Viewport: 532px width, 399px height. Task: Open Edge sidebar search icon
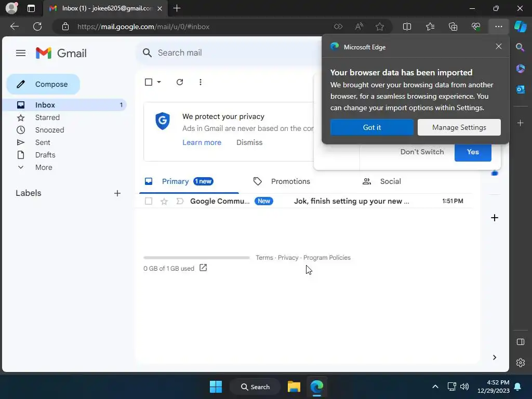pos(520,47)
